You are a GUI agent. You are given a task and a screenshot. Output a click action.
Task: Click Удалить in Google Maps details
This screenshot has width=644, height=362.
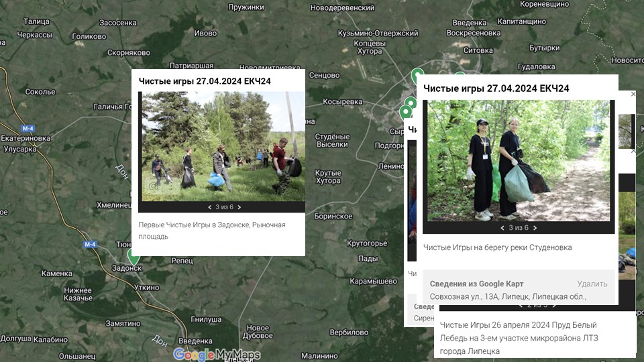(592, 284)
